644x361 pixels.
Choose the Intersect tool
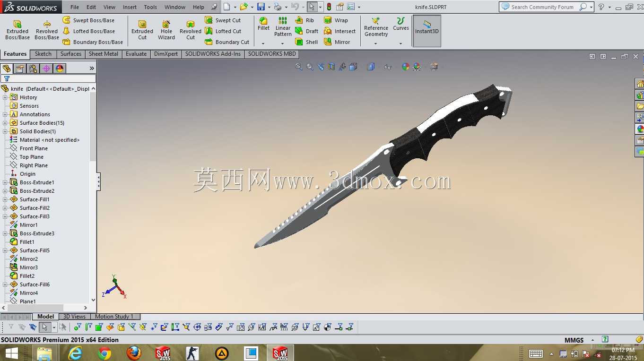pos(339,31)
